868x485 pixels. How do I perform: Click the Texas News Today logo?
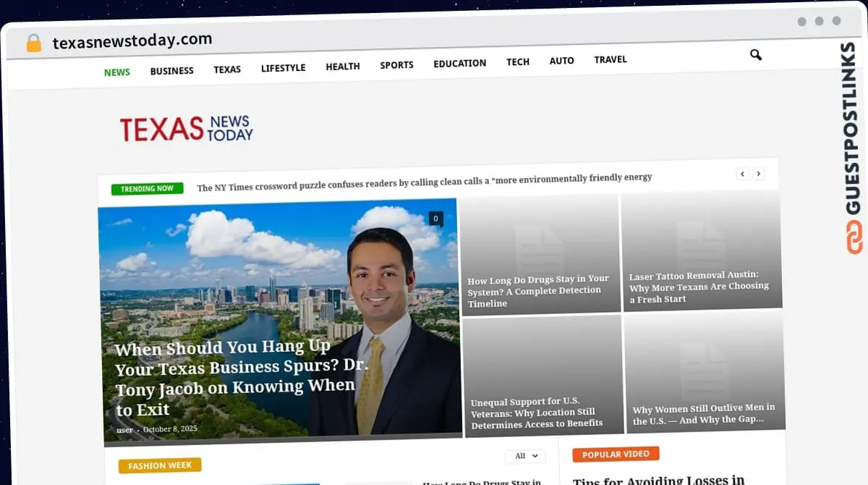pyautogui.click(x=187, y=129)
